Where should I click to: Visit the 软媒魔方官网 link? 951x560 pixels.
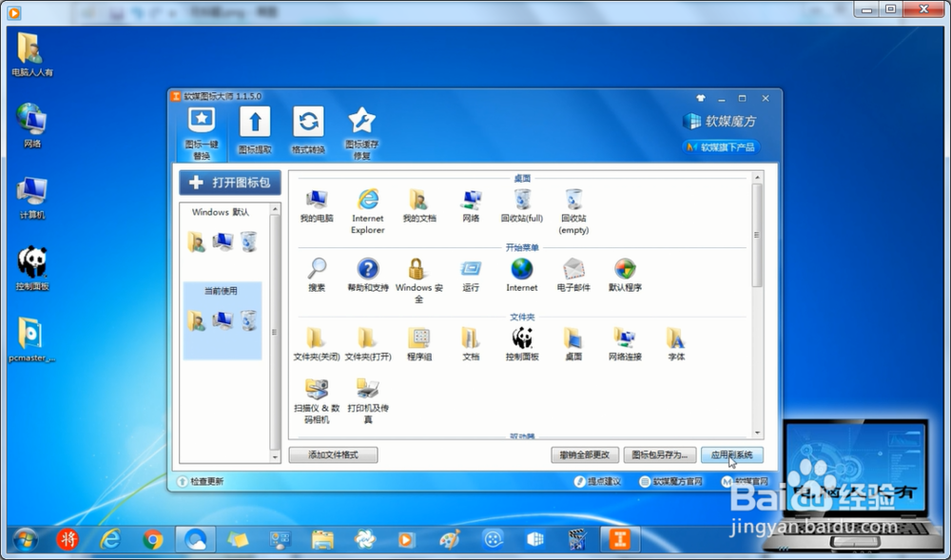point(670,481)
